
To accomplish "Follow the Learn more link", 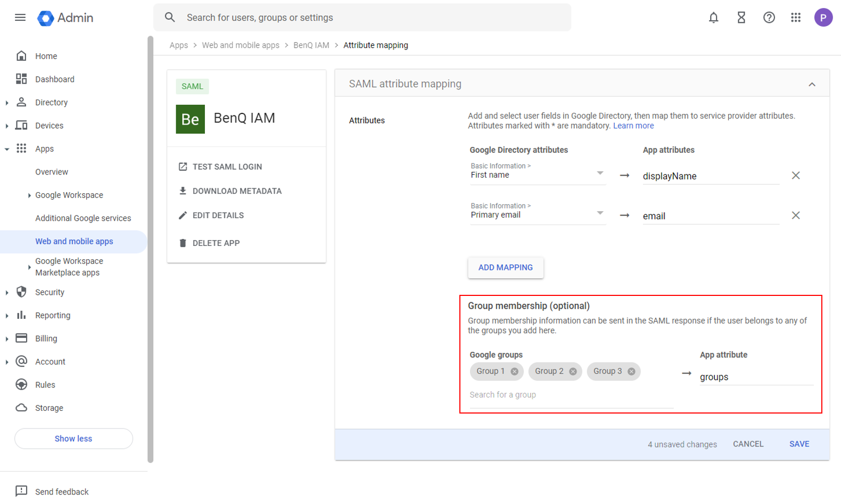I will 633,126.
